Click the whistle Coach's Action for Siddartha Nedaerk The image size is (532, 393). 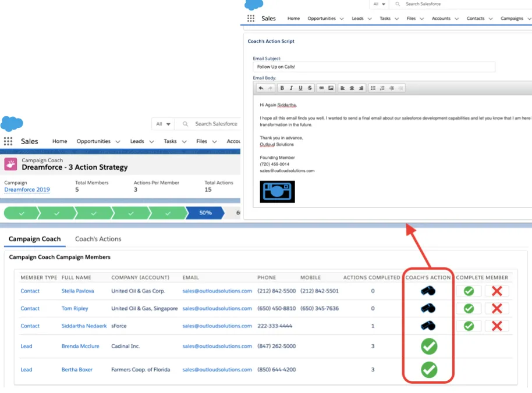click(428, 326)
